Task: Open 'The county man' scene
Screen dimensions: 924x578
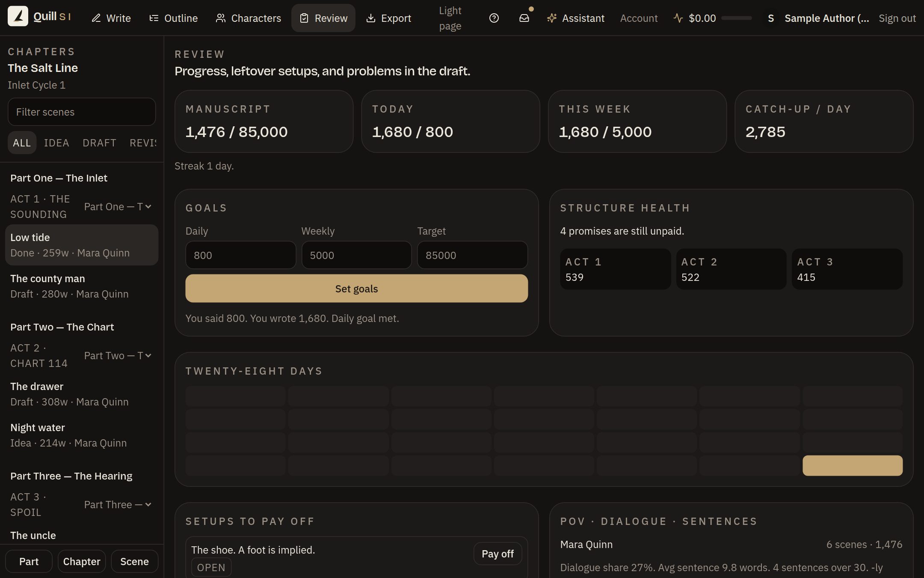Action: [x=82, y=286]
